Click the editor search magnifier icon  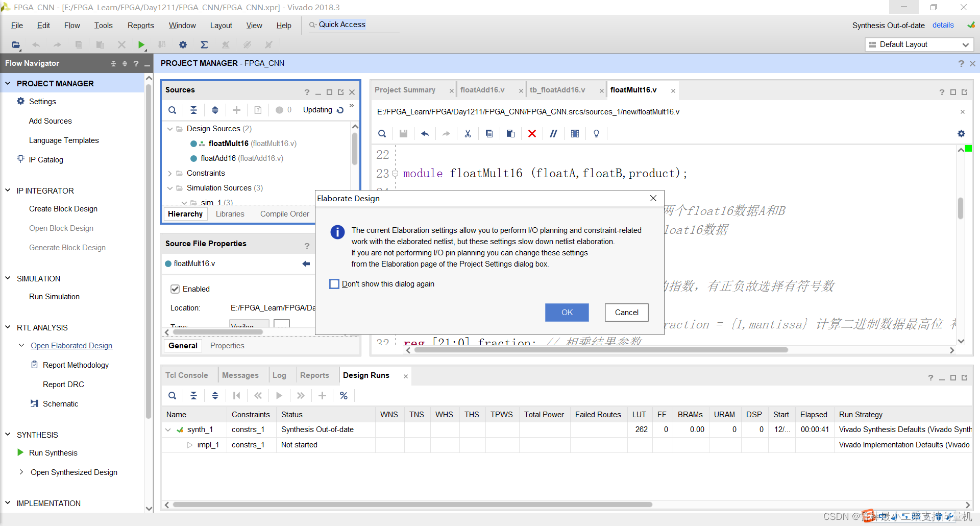[382, 134]
